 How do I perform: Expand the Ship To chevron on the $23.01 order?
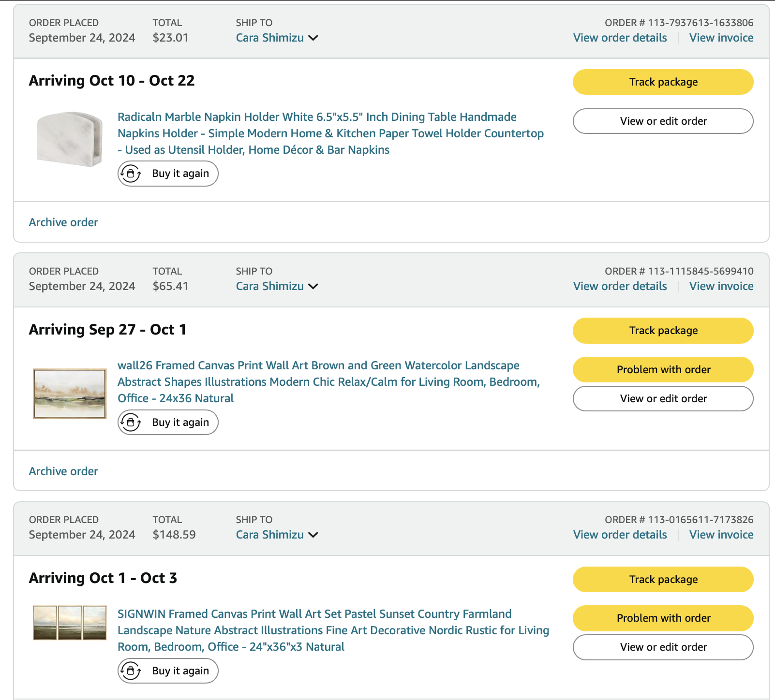(x=313, y=38)
